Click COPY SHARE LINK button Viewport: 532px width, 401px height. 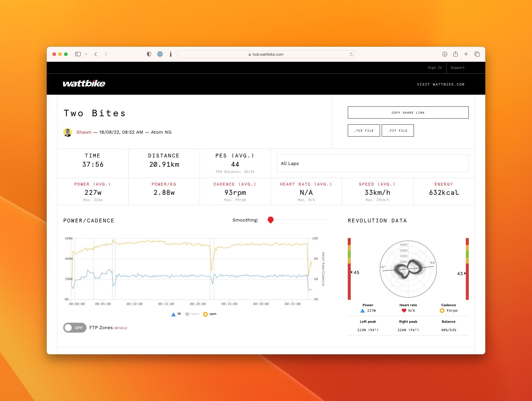click(408, 113)
